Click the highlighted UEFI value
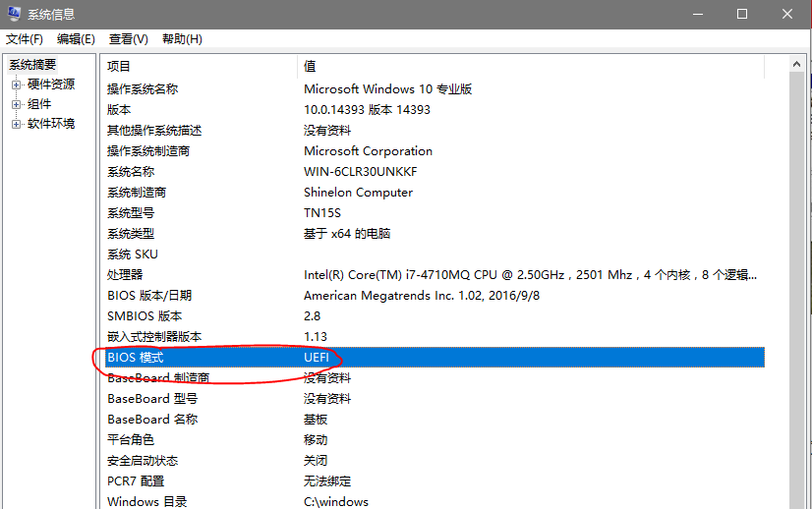812x509 pixels. click(317, 358)
